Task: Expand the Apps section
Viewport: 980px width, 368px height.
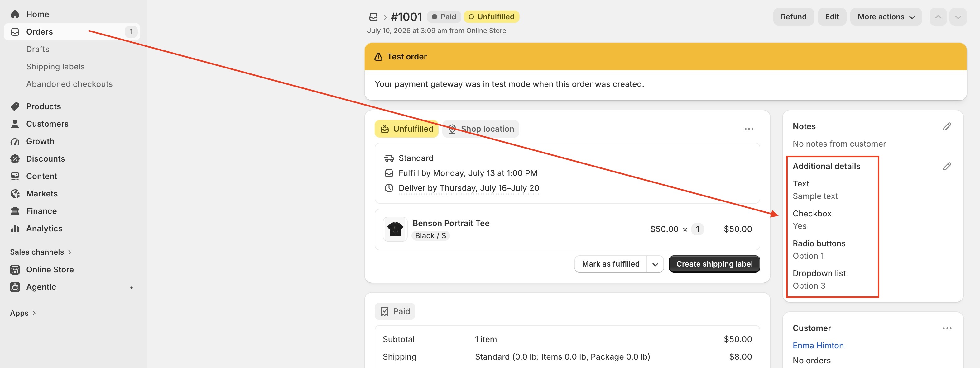Action: [x=23, y=313]
